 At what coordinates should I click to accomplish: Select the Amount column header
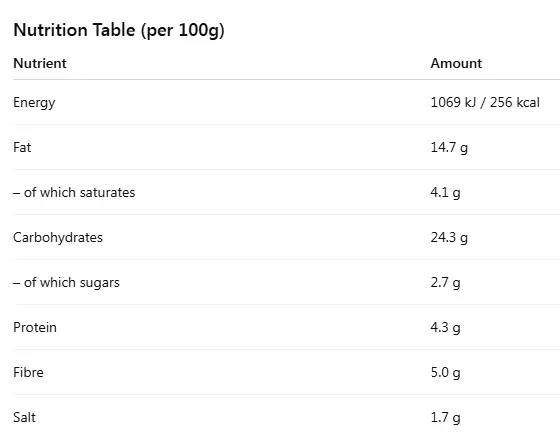coord(456,63)
